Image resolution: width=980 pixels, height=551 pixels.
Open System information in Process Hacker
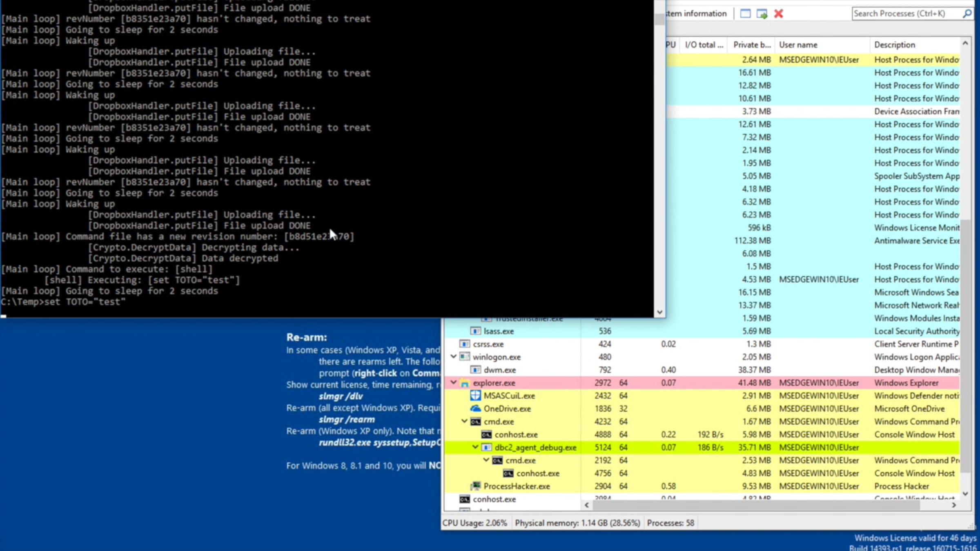[x=697, y=13]
